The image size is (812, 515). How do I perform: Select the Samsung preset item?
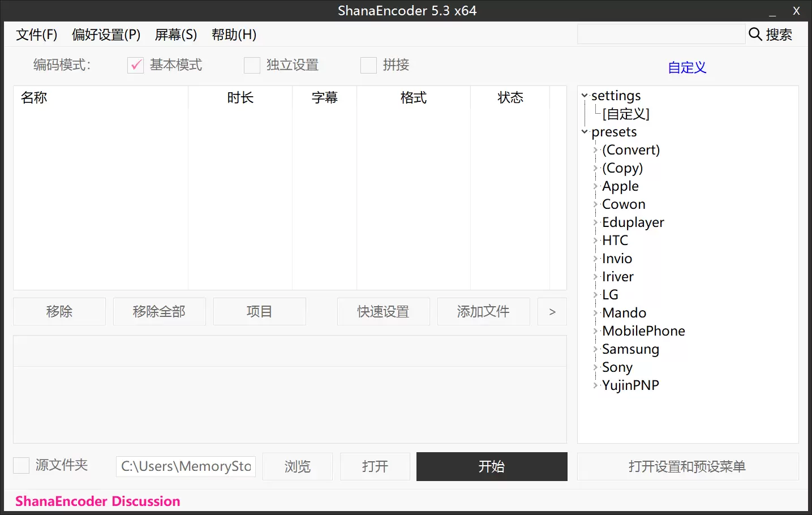point(630,349)
